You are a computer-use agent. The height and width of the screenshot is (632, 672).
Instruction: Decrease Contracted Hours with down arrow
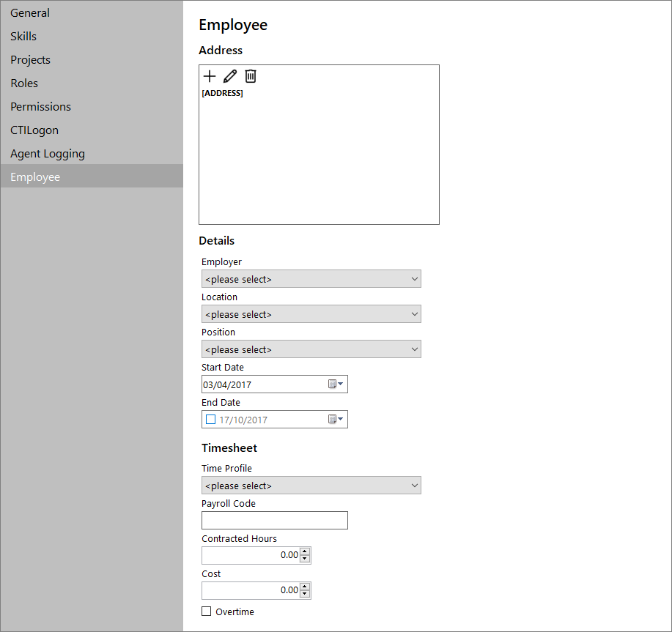coord(305,559)
